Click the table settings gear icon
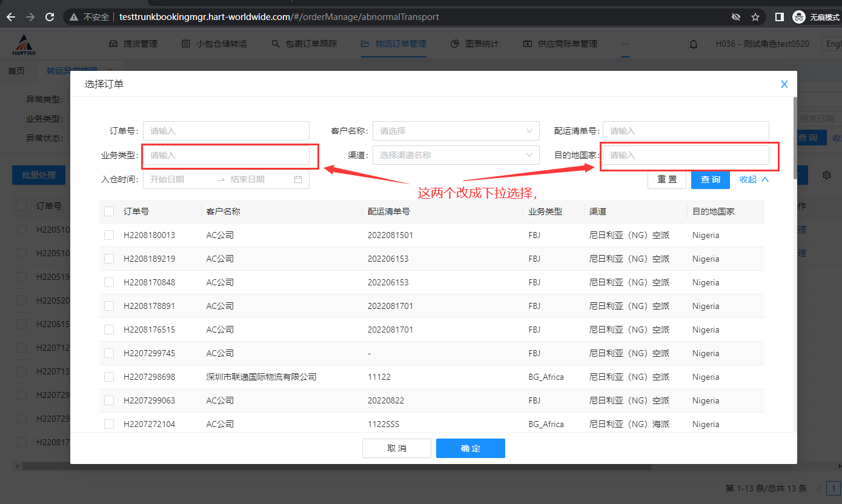The height and width of the screenshot is (504, 842). pos(826,175)
